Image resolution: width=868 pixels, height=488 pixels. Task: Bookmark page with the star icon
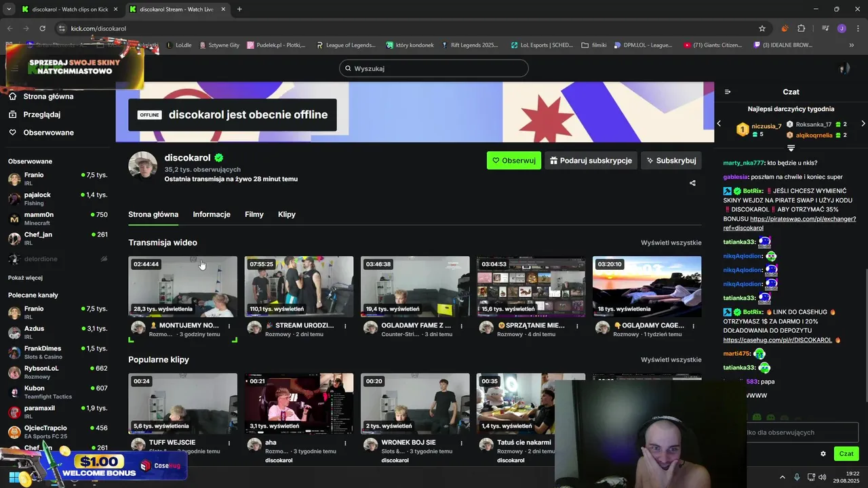coord(762,28)
